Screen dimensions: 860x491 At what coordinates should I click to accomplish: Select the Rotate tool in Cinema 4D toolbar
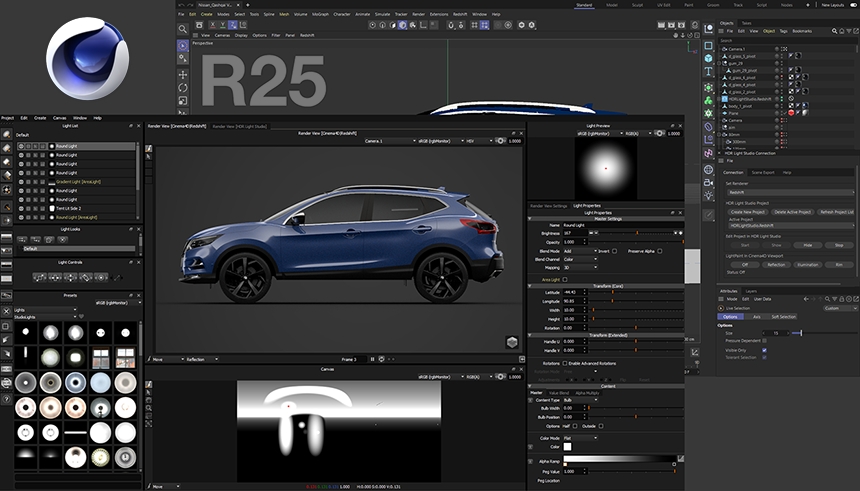tap(183, 87)
